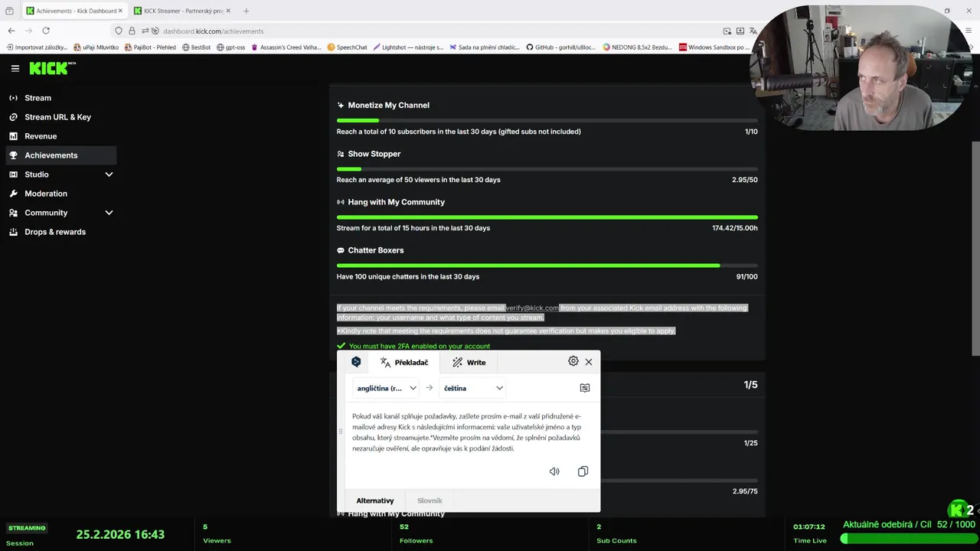This screenshot has height=551, width=980.
Task: Open the Importovat záložky bookmark
Action: 37,47
